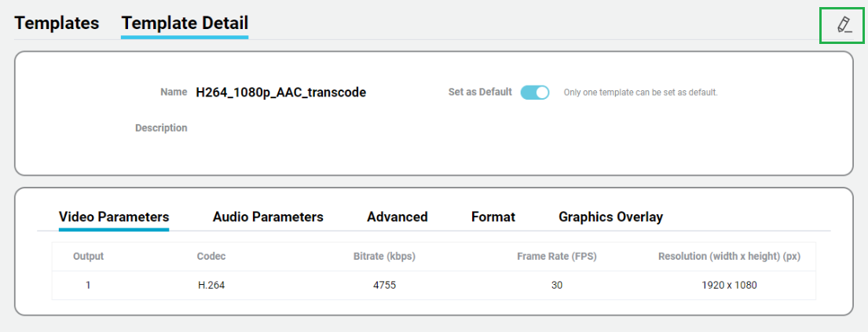Toggle the Set as Default switch
Screen dimensions: 868x332
[x=534, y=93]
